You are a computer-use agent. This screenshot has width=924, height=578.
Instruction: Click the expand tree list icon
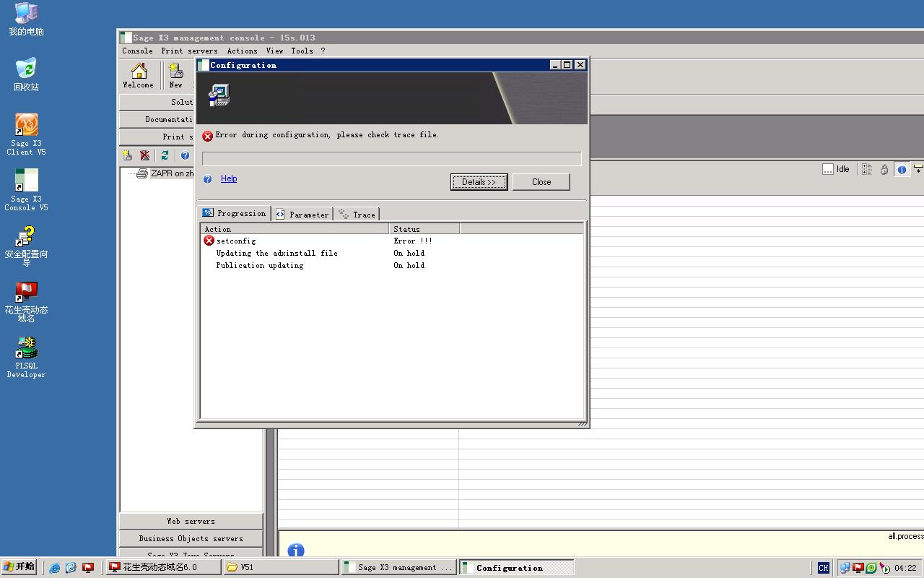pos(866,169)
